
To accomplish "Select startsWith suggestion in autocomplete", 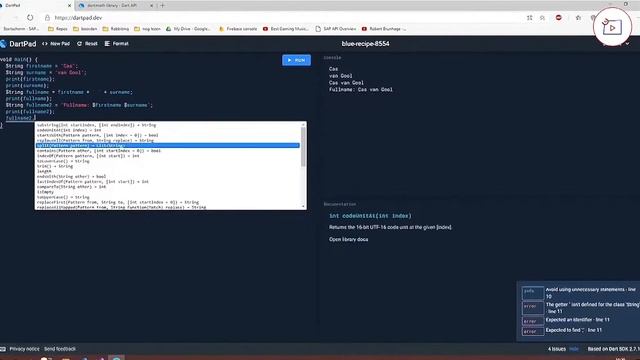I will pos(168,135).
